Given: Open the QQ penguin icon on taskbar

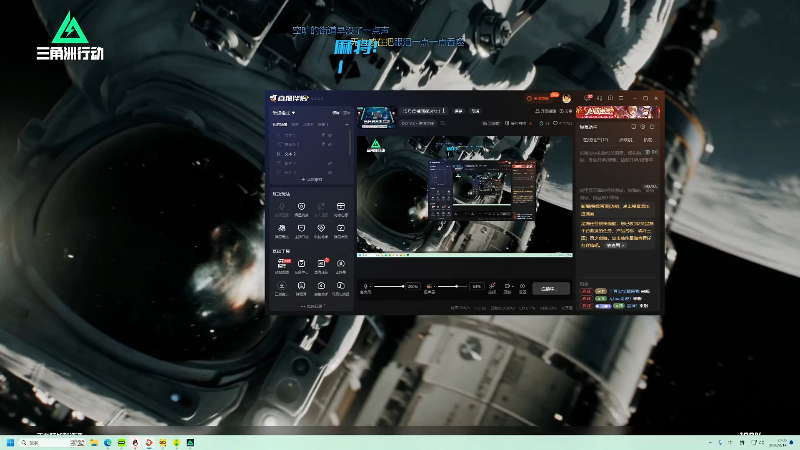Looking at the screenshot, I should click(135, 442).
